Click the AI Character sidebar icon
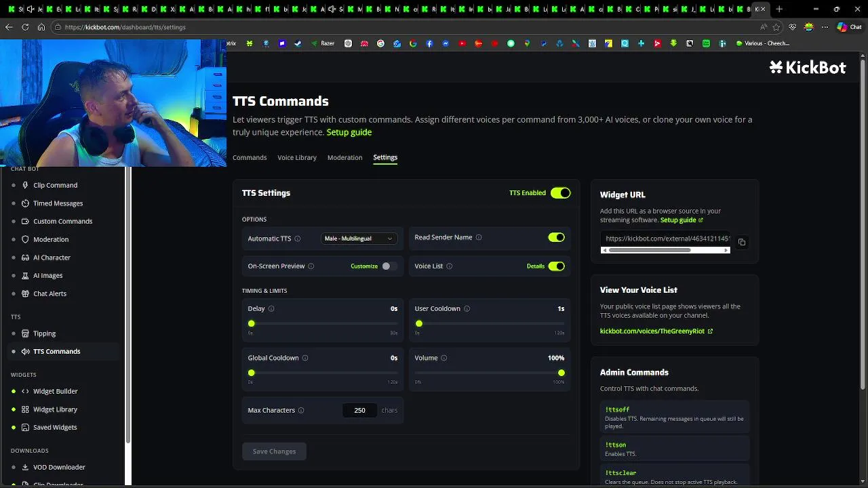Image resolution: width=868 pixels, height=488 pixels. (25, 258)
